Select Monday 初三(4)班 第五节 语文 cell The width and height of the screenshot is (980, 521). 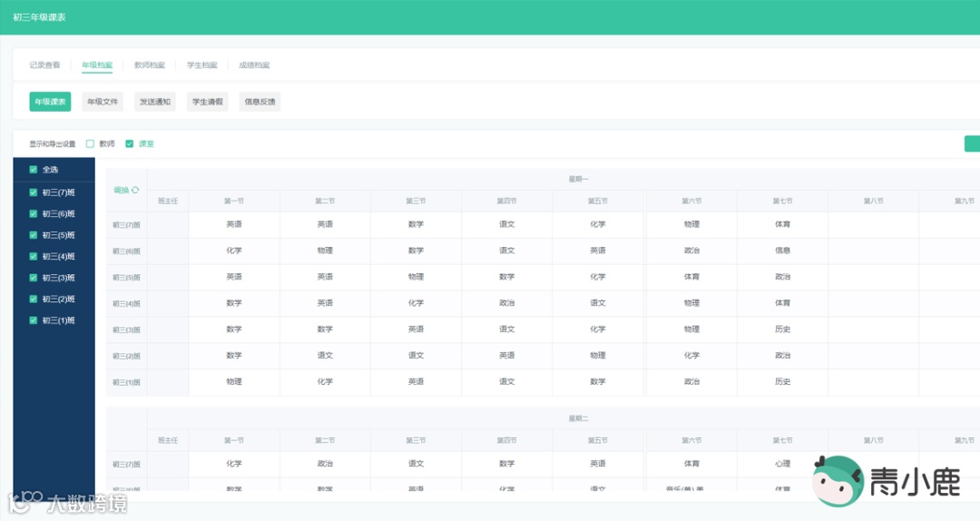tap(598, 303)
